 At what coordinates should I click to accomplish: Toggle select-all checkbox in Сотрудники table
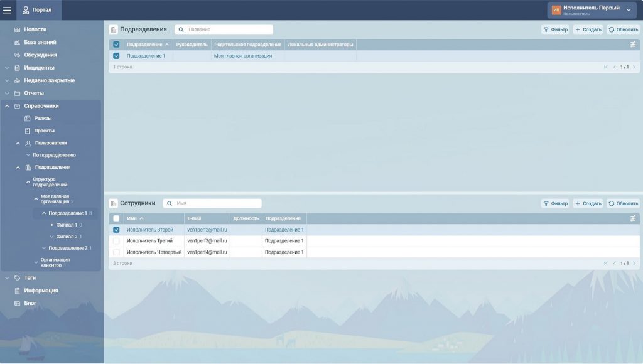click(116, 218)
